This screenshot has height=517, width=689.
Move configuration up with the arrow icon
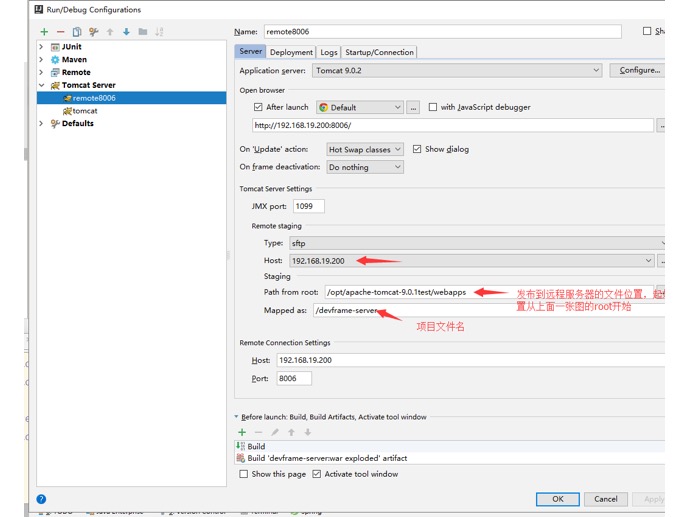[x=110, y=32]
